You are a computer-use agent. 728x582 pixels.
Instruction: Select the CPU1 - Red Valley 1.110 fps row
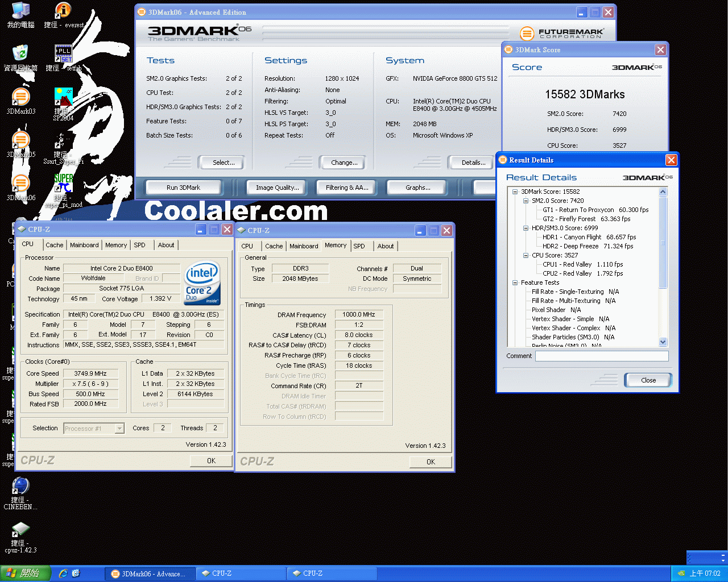pos(583,264)
